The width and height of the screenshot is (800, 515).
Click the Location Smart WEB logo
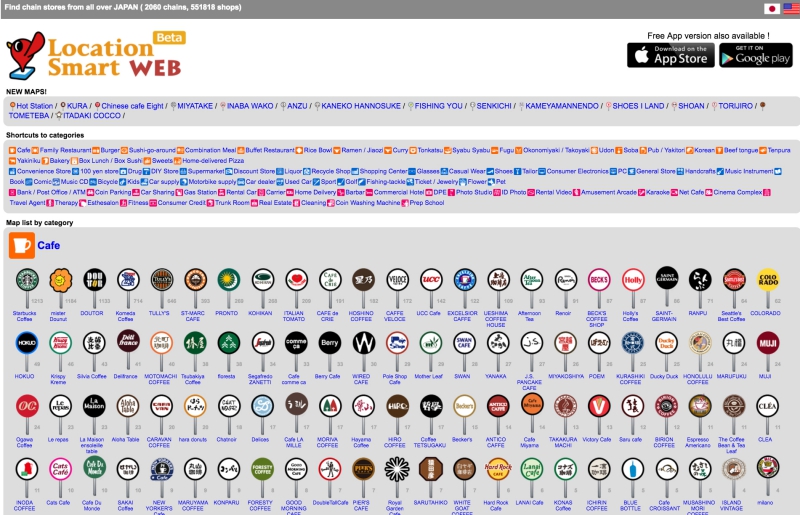coord(96,55)
